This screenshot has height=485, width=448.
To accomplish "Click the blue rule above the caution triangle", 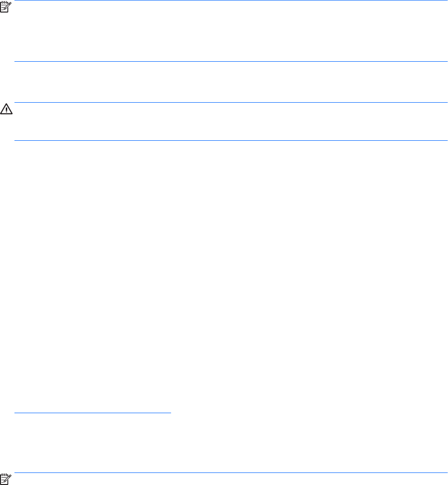I will click(231, 102).
